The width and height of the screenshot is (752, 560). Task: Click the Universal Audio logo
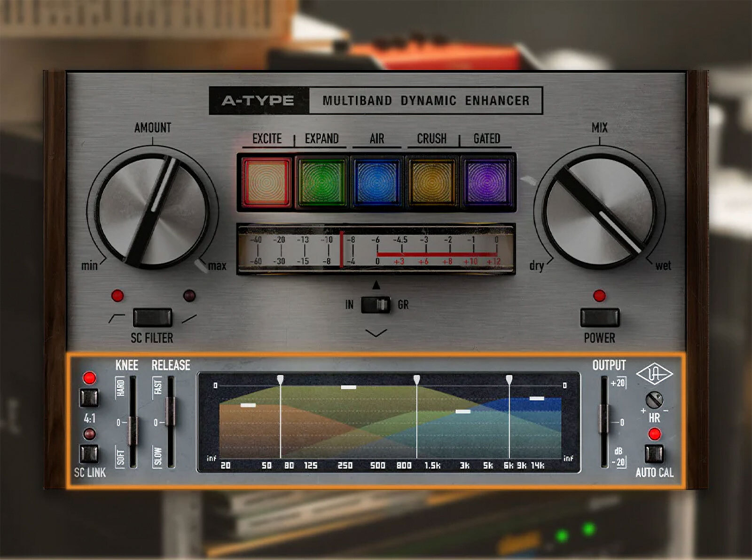click(654, 375)
